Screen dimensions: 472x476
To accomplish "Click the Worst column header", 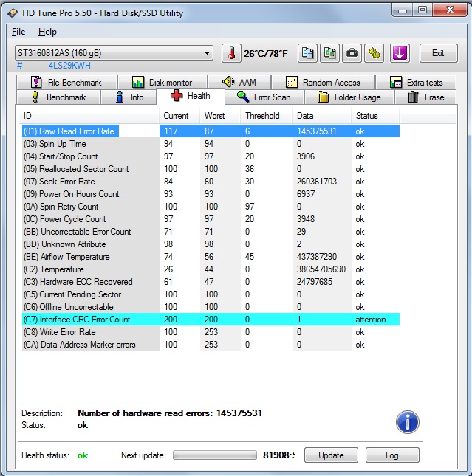I will tap(220, 116).
